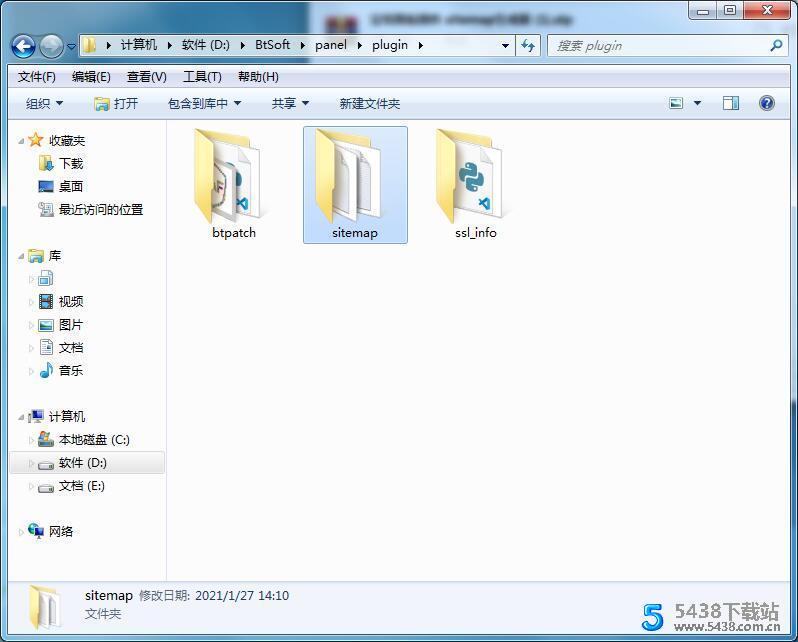Collapse the 计算机 tree node
798x642 pixels.
tap(21, 417)
